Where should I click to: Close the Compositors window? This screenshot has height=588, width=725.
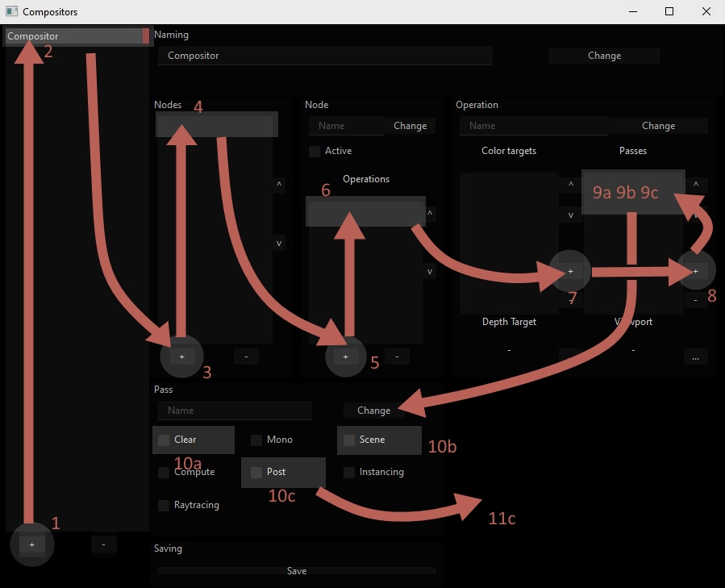[706, 11]
